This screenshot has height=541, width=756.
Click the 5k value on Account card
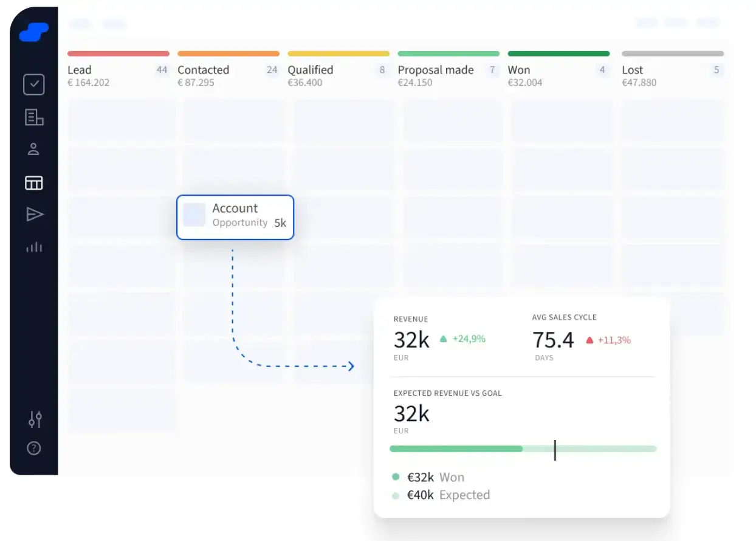point(280,223)
